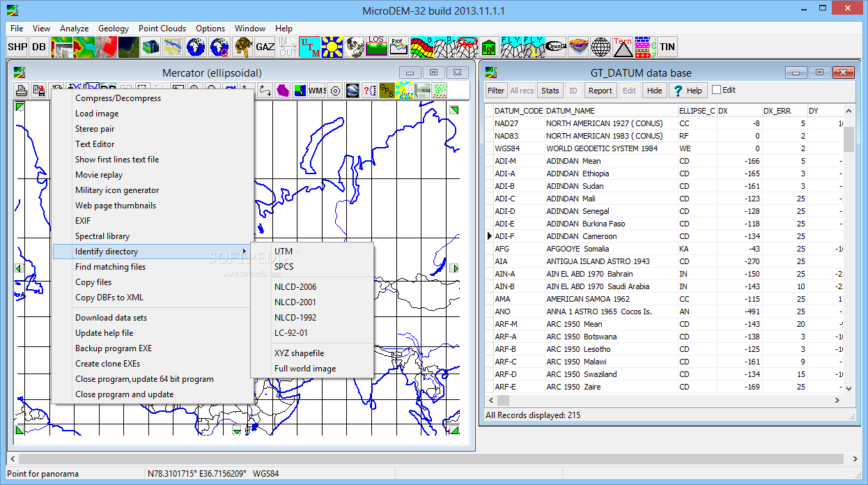This screenshot has width=868, height=485.
Task: Launch the OpenGL viewer icon
Action: click(556, 47)
